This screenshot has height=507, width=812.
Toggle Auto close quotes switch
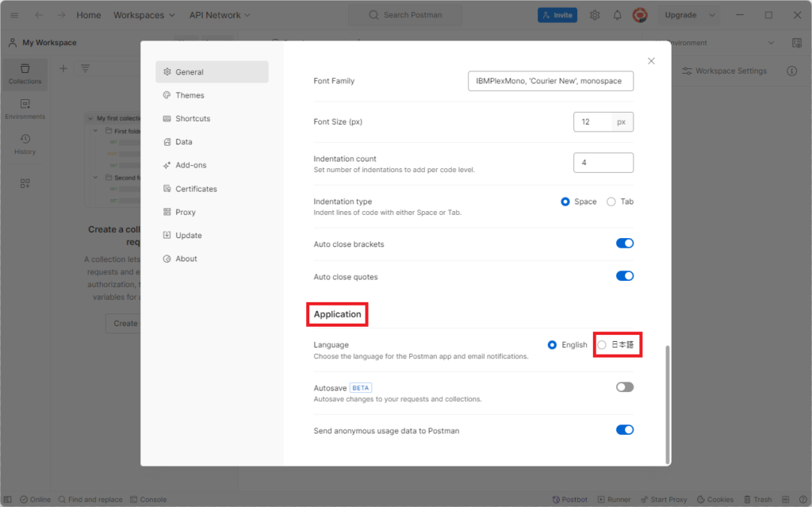click(x=625, y=276)
